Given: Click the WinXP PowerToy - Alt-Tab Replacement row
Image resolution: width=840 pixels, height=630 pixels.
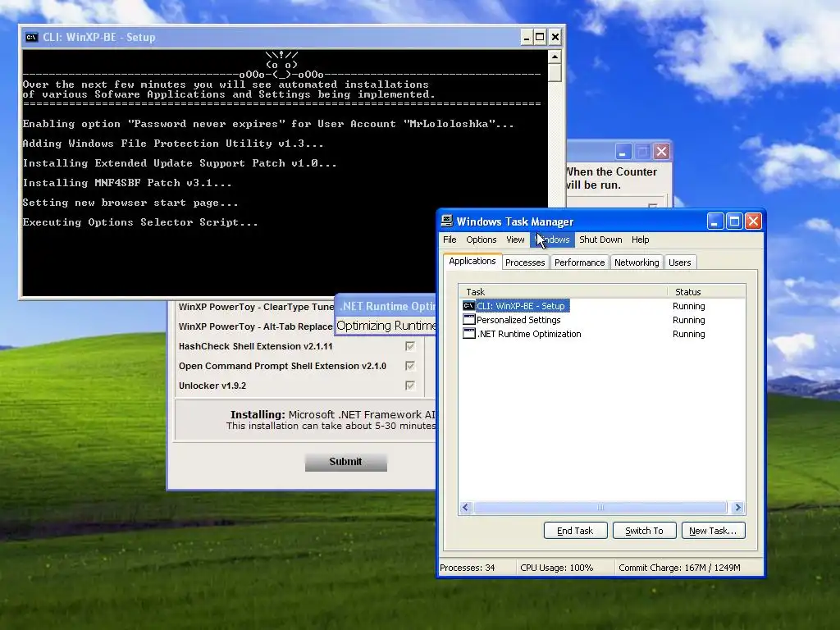Looking at the screenshot, I should [x=256, y=326].
